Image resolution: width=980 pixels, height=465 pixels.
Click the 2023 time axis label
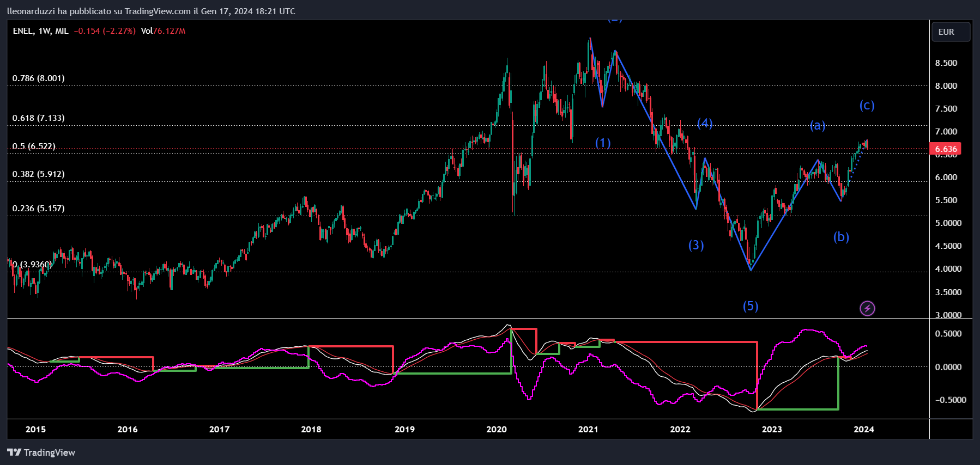tap(772, 429)
